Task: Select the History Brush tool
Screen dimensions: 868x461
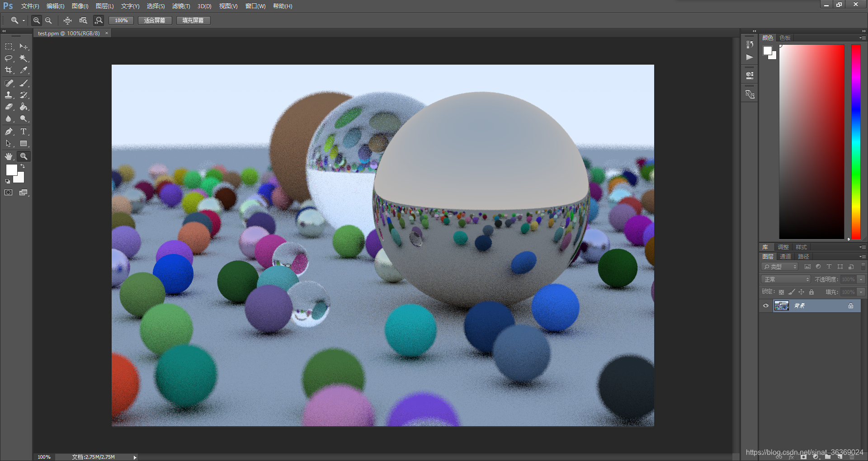Action: click(x=24, y=95)
